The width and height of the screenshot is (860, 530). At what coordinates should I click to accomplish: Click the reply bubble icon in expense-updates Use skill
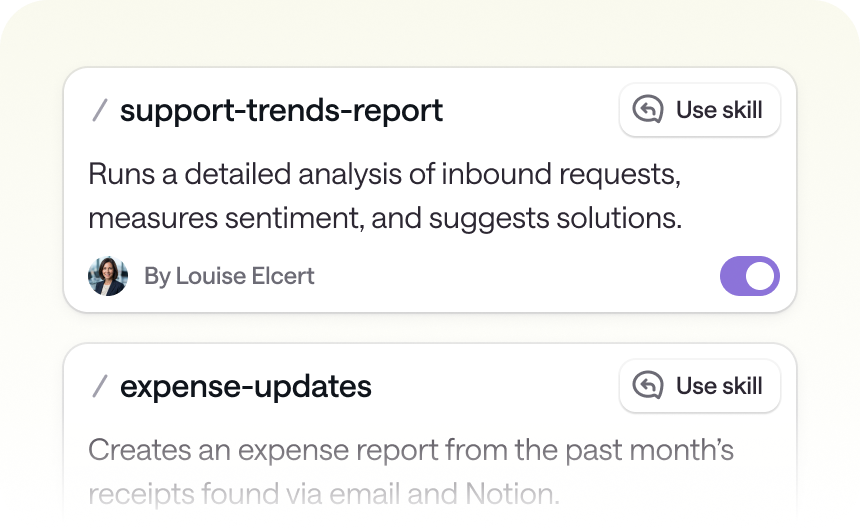pyautogui.click(x=648, y=385)
